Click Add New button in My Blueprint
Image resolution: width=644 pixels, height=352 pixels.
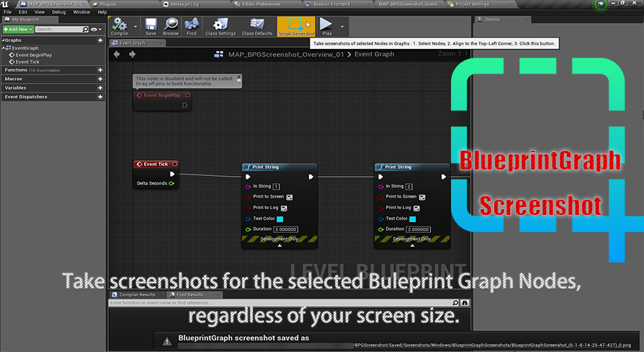tap(18, 29)
